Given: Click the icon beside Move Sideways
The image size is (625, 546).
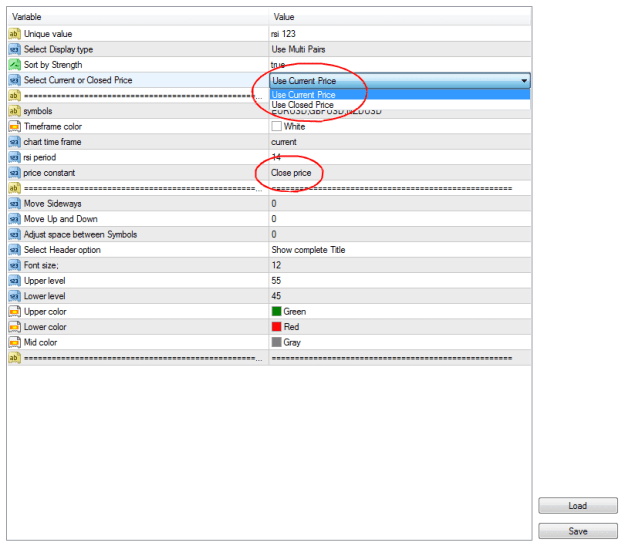Looking at the screenshot, I should point(14,204).
